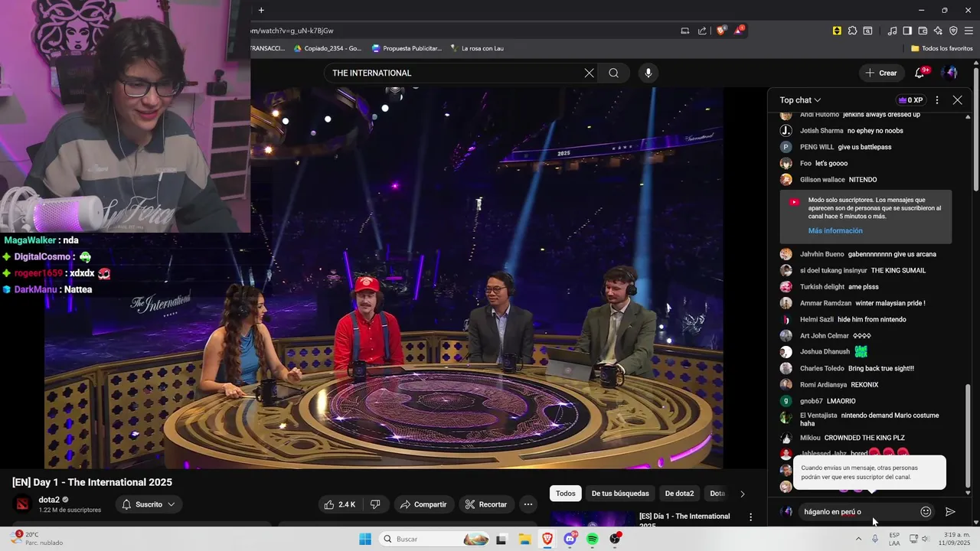This screenshot has width=980, height=551.
Task: Open the yellow extension icon in toolbar
Action: [837, 31]
